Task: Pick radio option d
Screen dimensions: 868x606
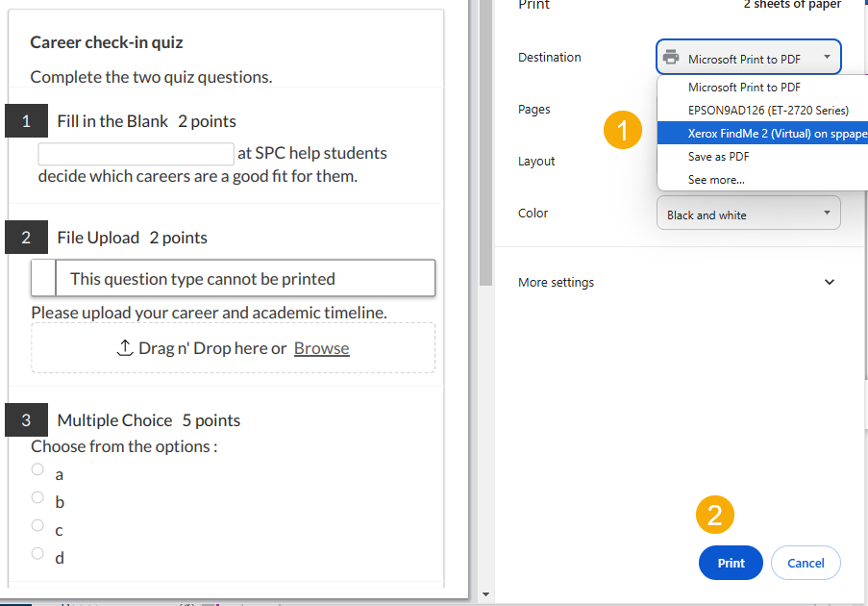Action: 37,553
